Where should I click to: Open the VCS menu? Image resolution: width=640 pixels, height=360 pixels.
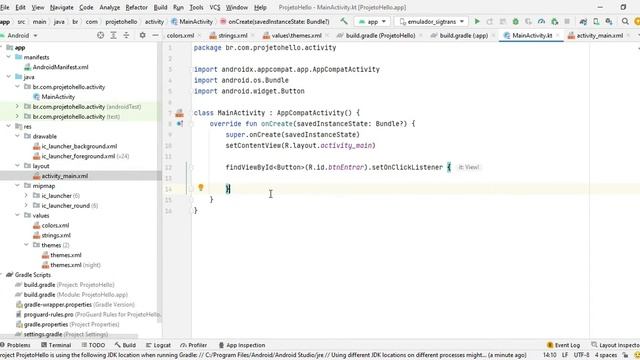[x=215, y=7]
